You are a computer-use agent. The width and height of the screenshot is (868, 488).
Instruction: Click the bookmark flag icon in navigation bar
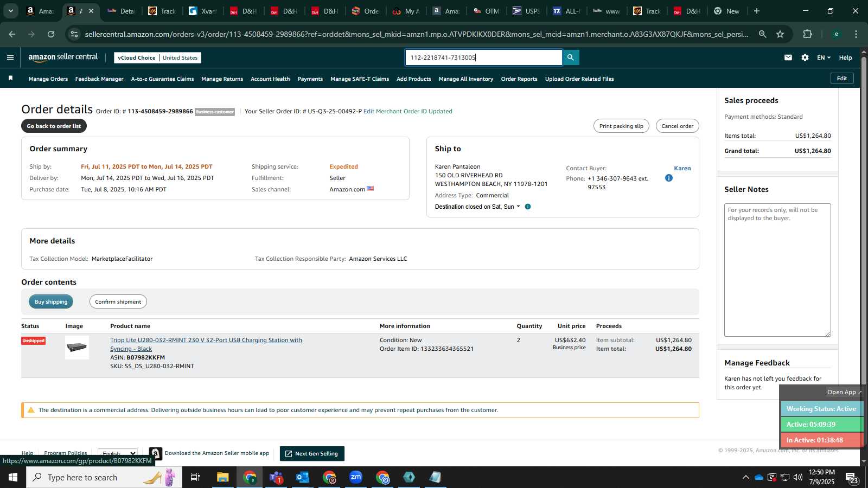coord(10,79)
